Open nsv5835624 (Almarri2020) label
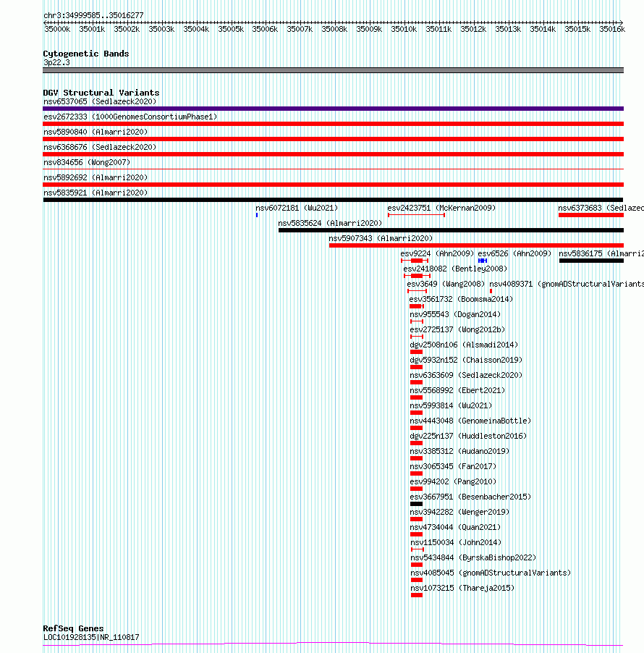This screenshot has width=644, height=653. (330, 223)
